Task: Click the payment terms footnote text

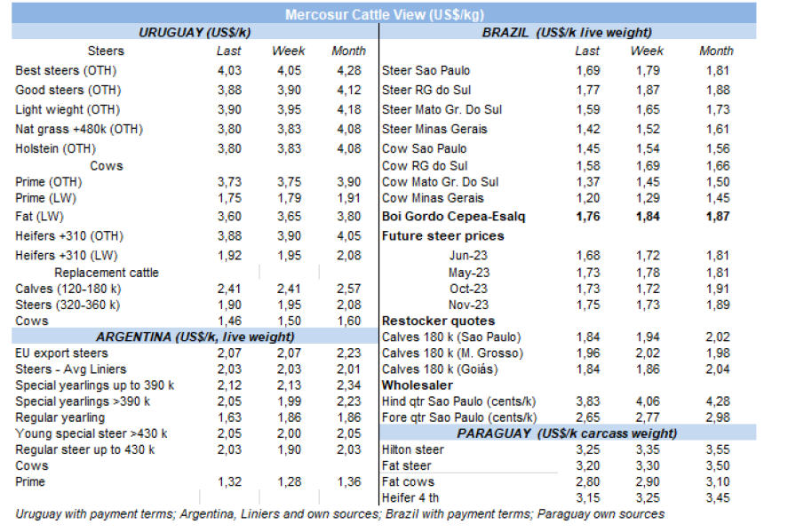Action: pos(338,514)
